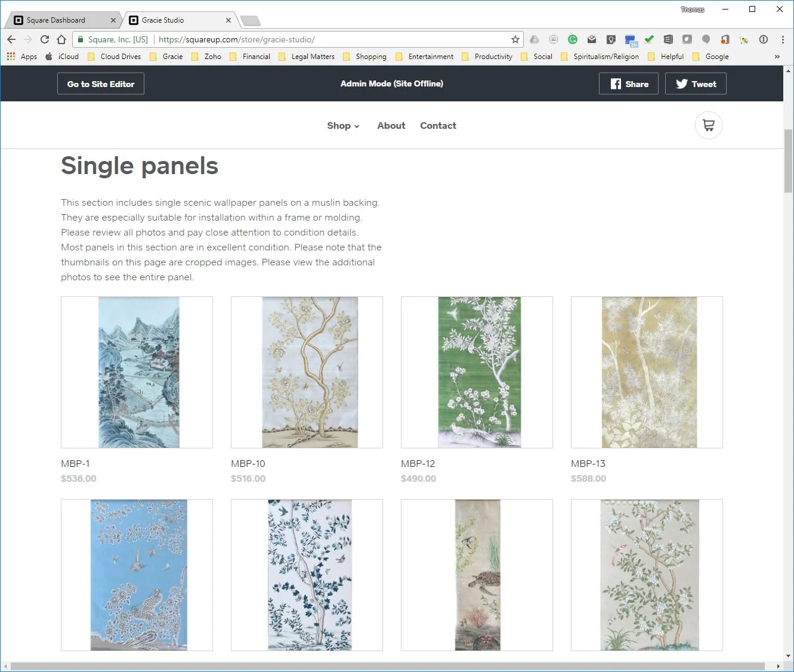Click the lightbulb extension icon
The width and height of the screenshot is (794, 672).
coord(611,39)
